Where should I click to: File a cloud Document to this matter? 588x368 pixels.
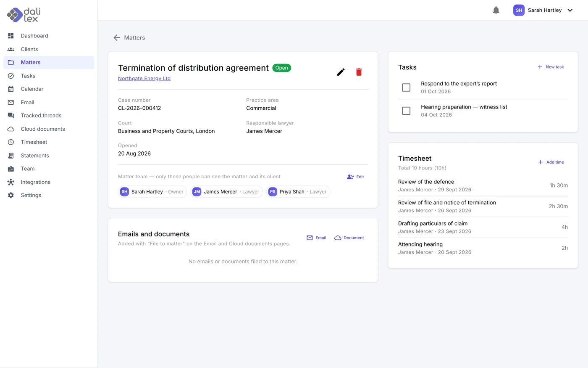(349, 238)
